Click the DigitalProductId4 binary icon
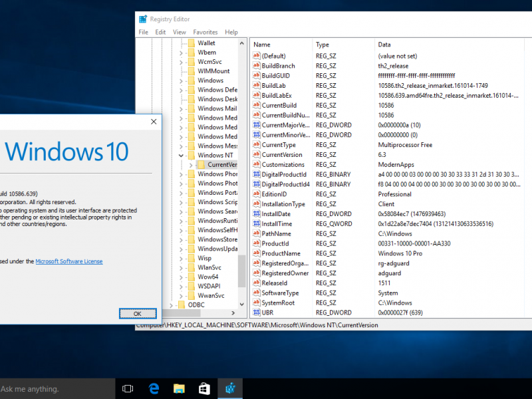 [x=257, y=184]
